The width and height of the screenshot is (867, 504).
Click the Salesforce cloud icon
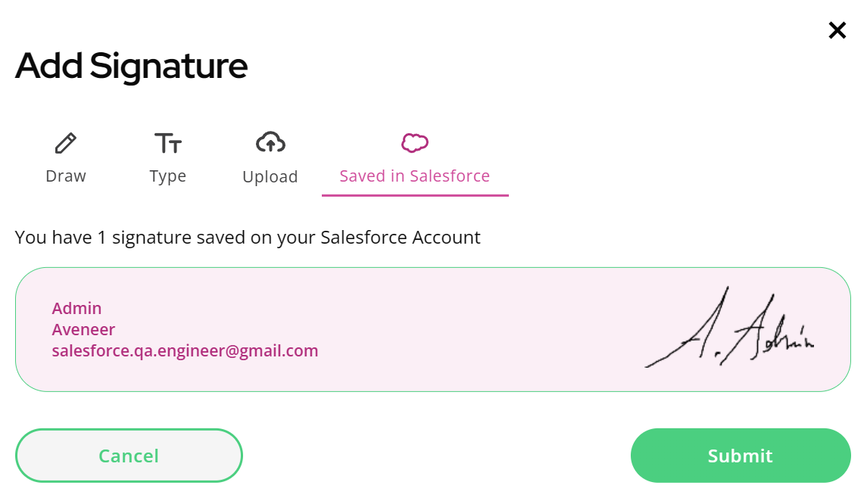tap(415, 142)
